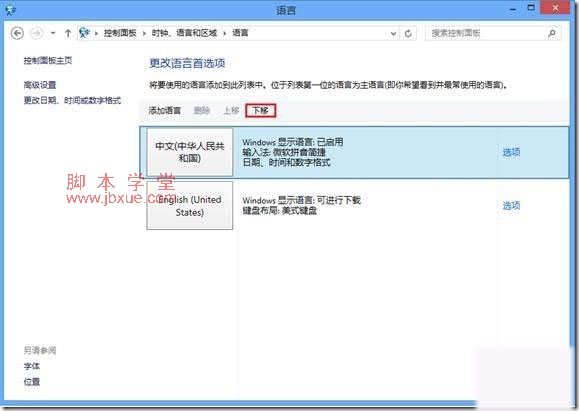Click 上移 toolbar button
This screenshot has height=411, width=579.
point(231,110)
